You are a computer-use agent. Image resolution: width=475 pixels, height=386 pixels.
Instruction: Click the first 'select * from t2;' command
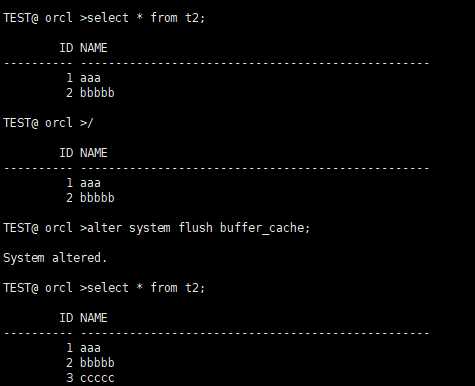click(146, 18)
